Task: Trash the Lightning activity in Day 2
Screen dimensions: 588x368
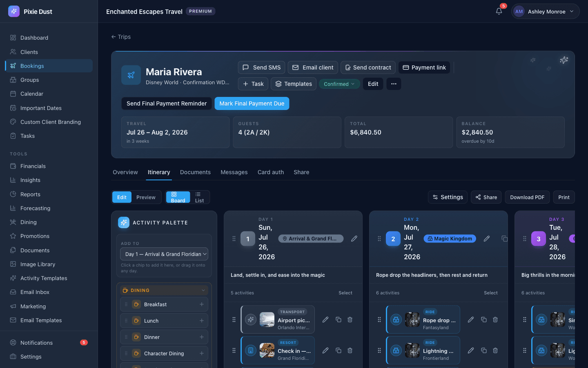Action: 495,350
